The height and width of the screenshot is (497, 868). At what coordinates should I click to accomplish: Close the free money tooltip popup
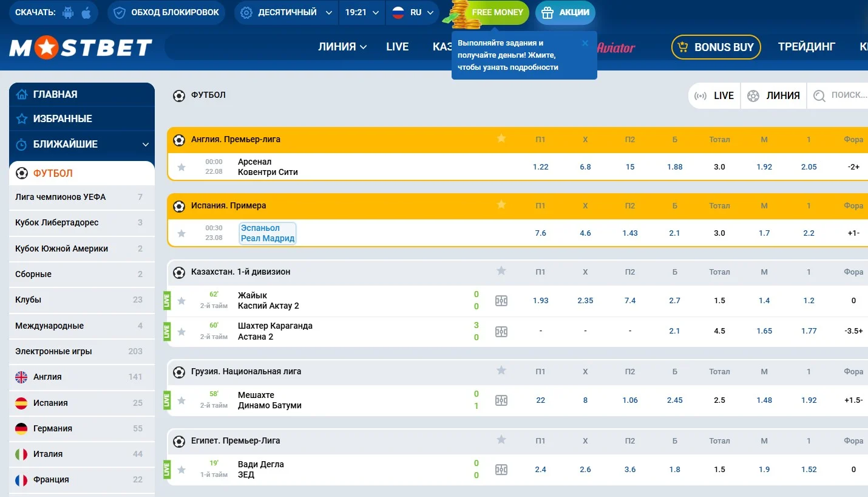pyautogui.click(x=585, y=43)
